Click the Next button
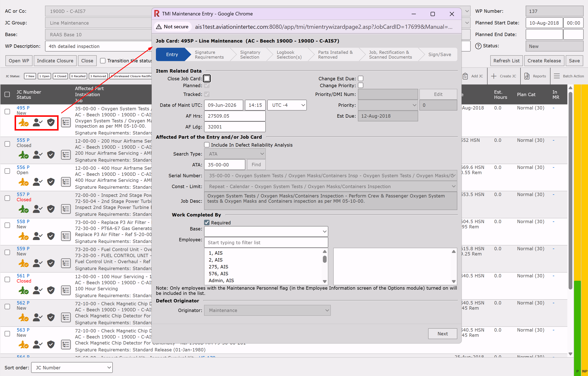 [x=443, y=333]
